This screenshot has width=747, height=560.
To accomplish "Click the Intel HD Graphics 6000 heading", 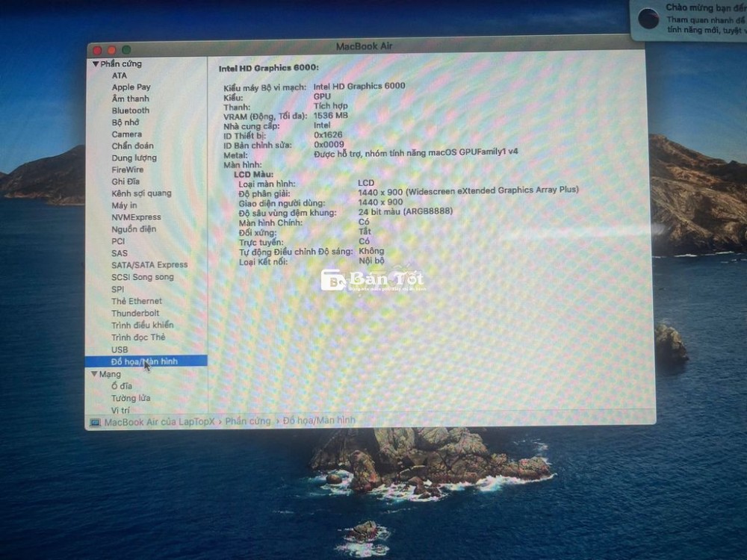I will coord(269,68).
